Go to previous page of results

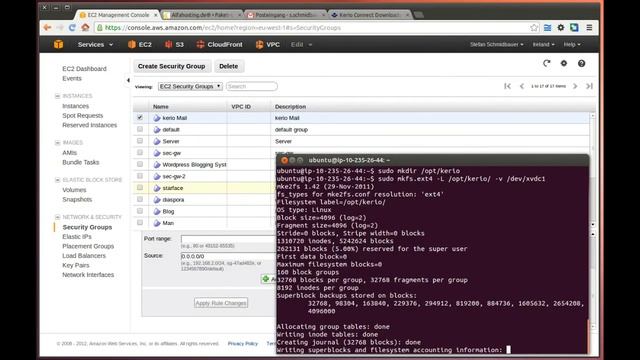point(522,86)
